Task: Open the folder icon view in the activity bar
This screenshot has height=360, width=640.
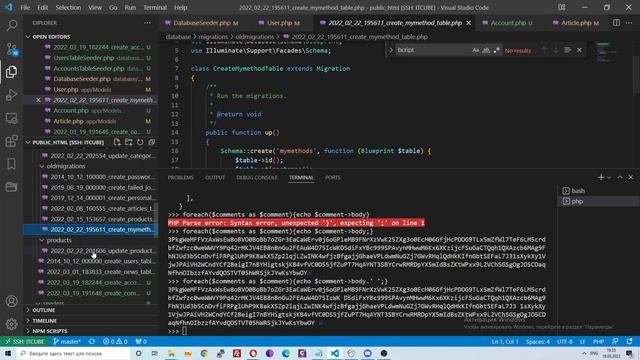Action: click(x=11, y=187)
